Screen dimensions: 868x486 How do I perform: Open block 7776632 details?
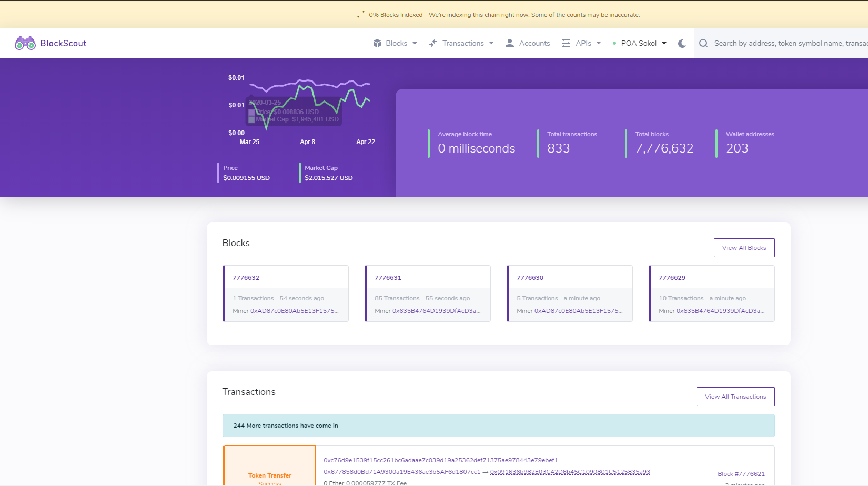(246, 277)
